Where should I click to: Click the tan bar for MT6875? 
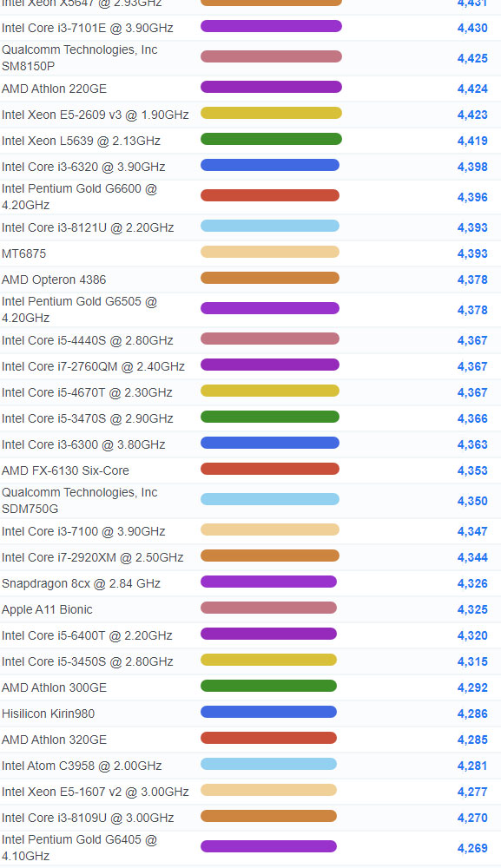[x=269, y=252]
